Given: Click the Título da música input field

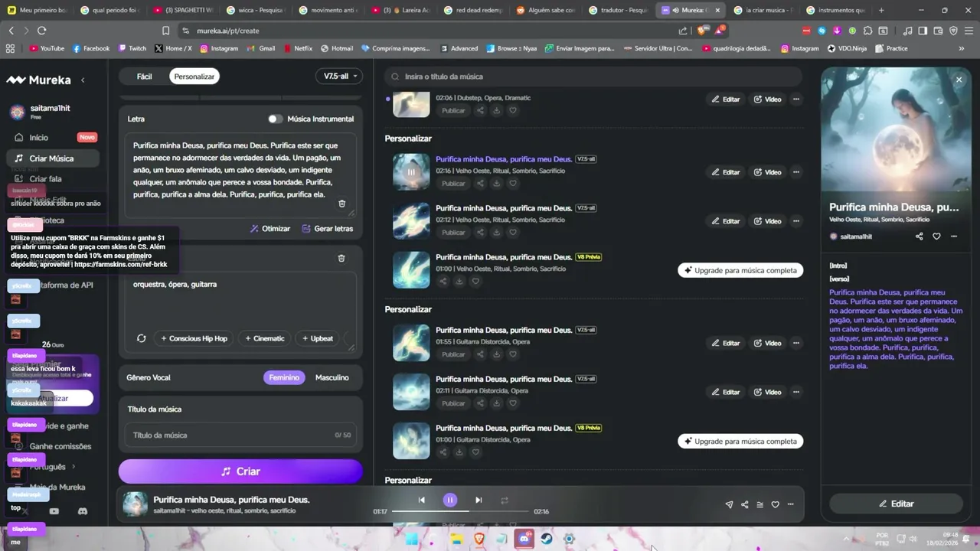Looking at the screenshot, I should pyautogui.click(x=240, y=435).
